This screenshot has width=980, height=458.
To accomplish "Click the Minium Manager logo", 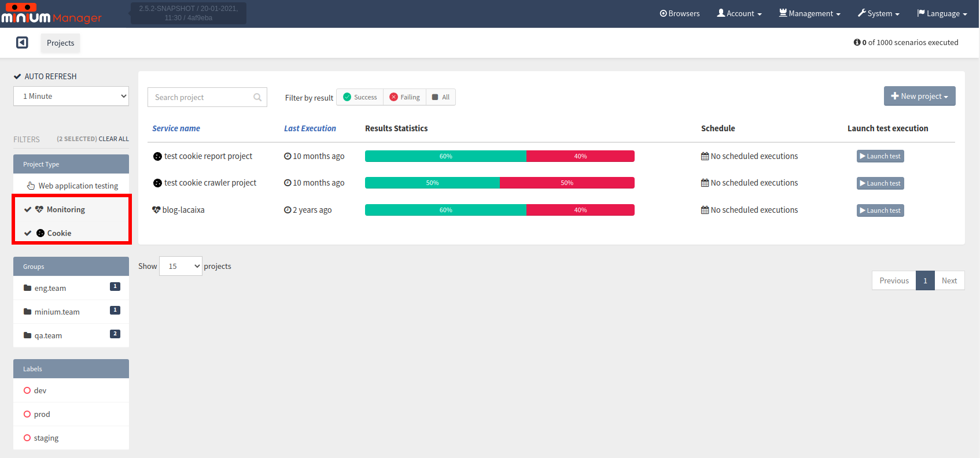I will click(51, 13).
